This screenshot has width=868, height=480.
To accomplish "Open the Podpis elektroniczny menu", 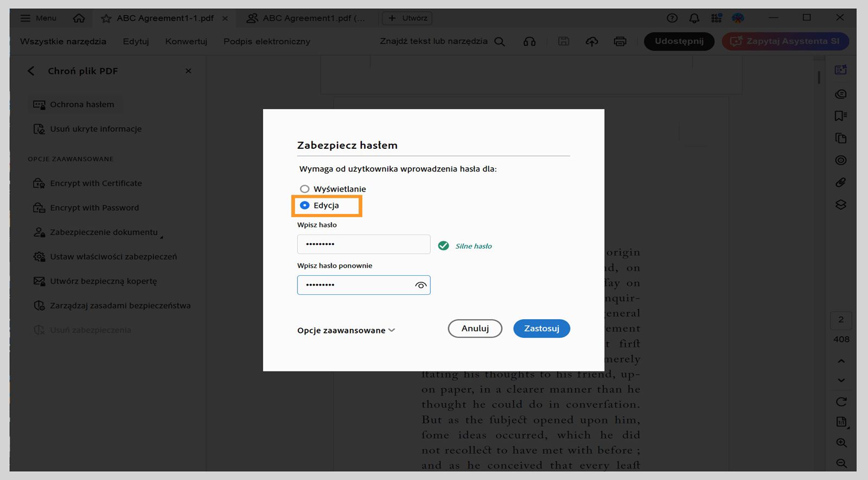I will coord(267,41).
